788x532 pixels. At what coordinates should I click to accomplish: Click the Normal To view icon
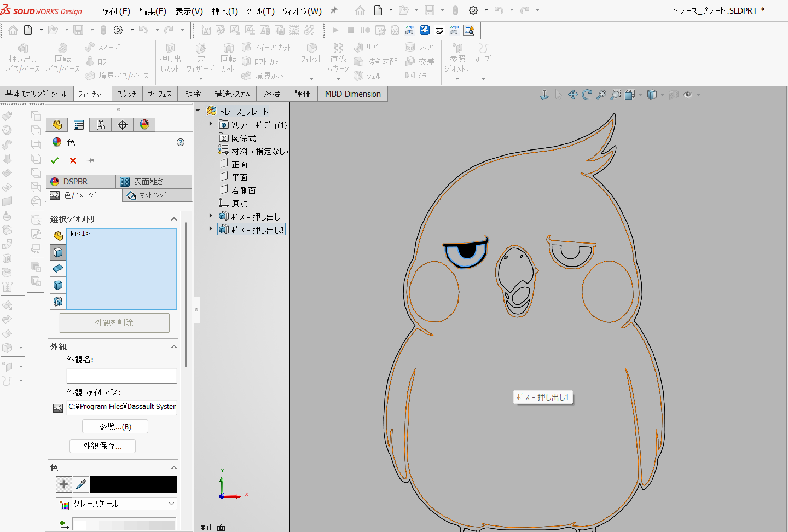point(544,95)
